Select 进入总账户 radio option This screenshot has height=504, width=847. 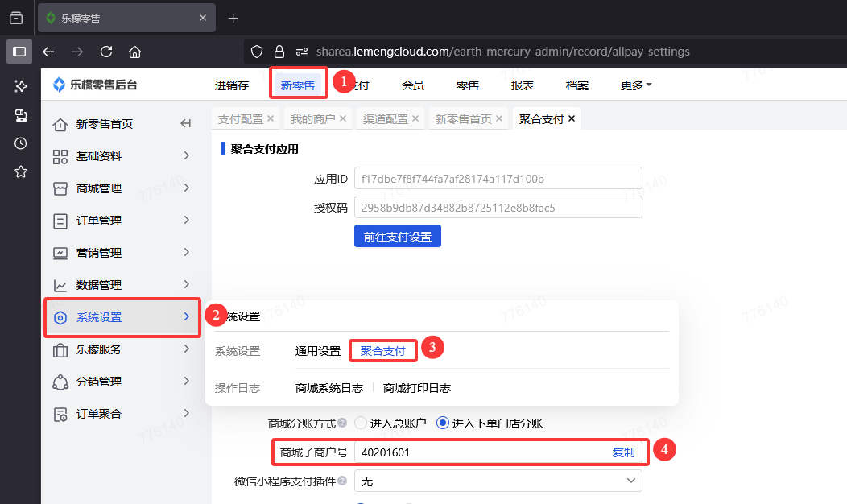point(361,423)
